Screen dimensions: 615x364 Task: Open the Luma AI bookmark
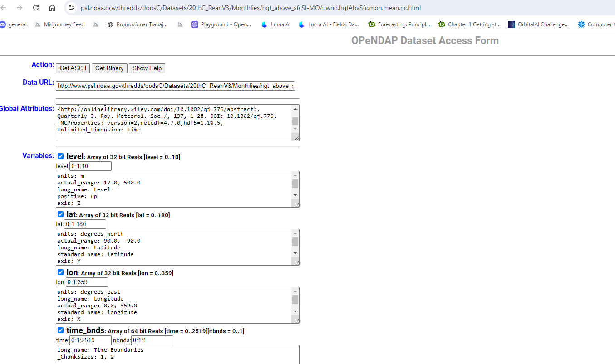[276, 24]
